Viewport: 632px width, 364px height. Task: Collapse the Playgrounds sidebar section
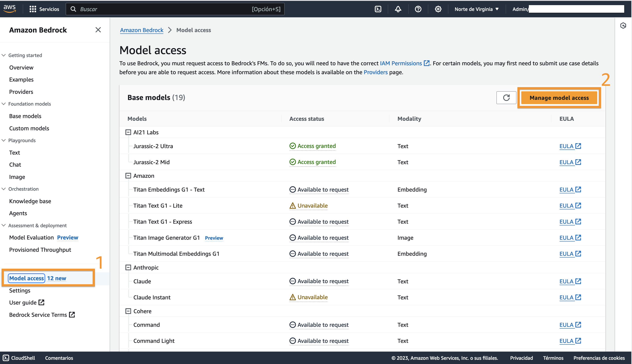point(4,140)
